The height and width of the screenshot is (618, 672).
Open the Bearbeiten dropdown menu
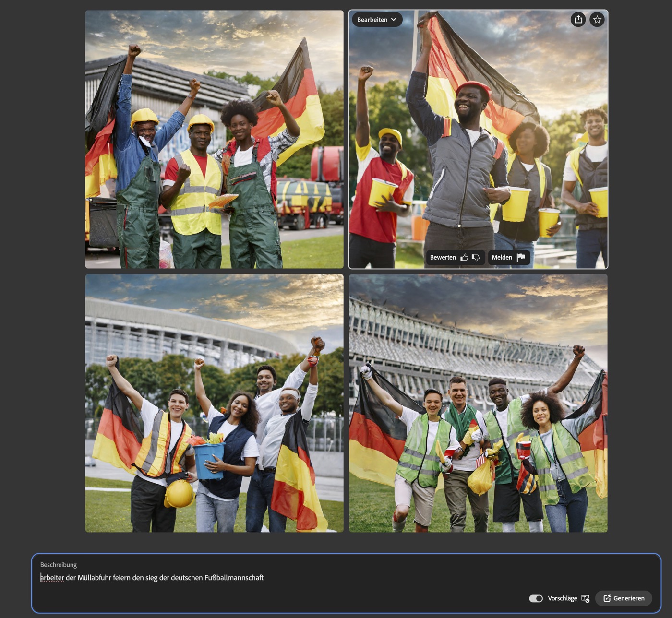point(377,20)
